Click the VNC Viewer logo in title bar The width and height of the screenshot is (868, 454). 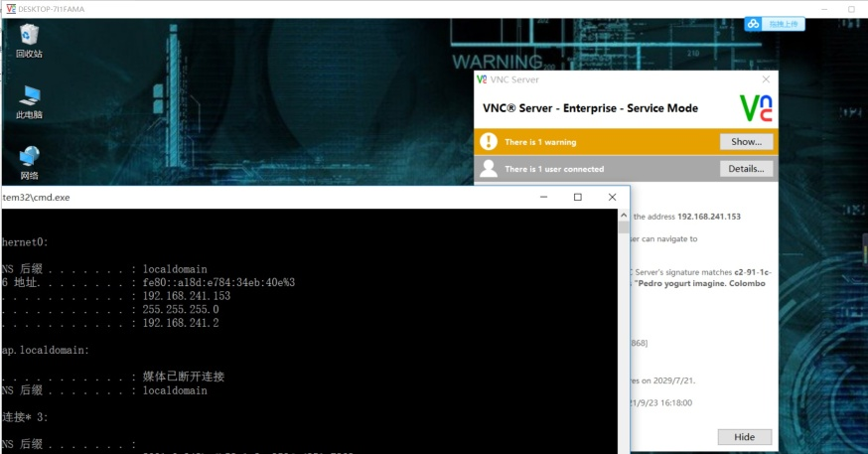11,9
